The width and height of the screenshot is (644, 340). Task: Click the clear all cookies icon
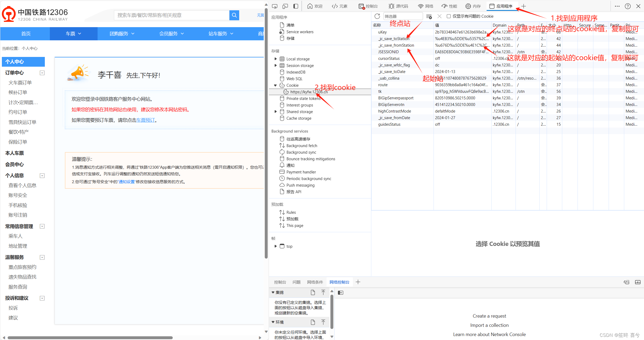429,16
